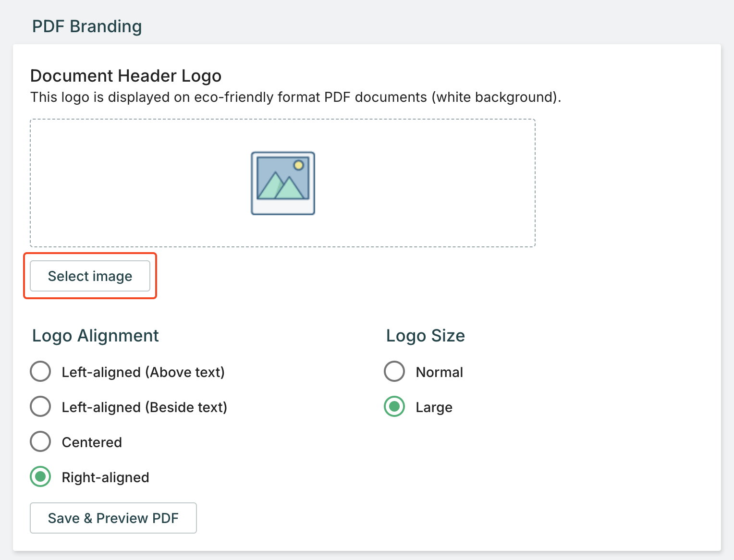The width and height of the screenshot is (734, 560).
Task: Set logo alignment to Centered
Action: coord(40,442)
